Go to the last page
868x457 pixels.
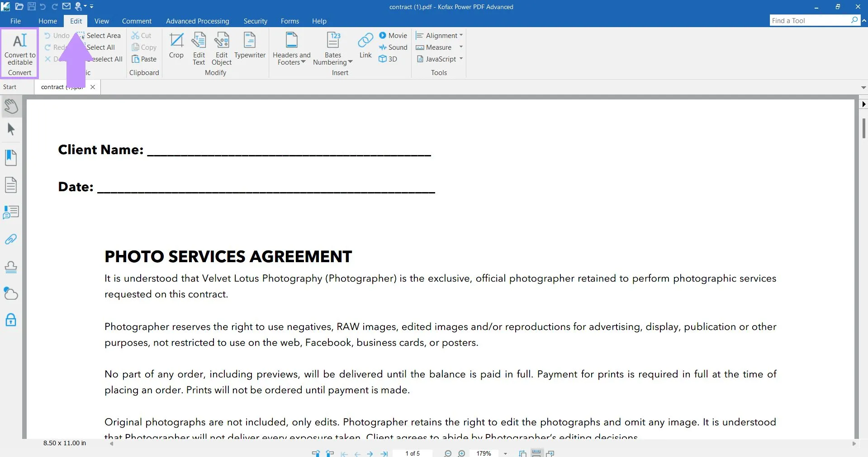384,453
